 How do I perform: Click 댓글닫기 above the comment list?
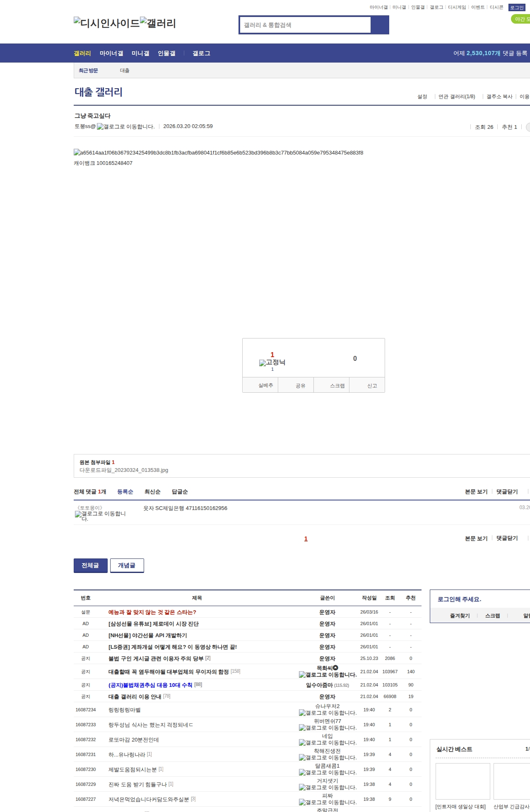507,492
